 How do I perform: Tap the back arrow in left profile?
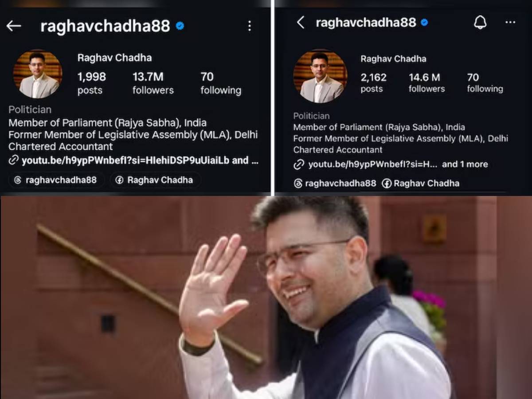click(14, 26)
